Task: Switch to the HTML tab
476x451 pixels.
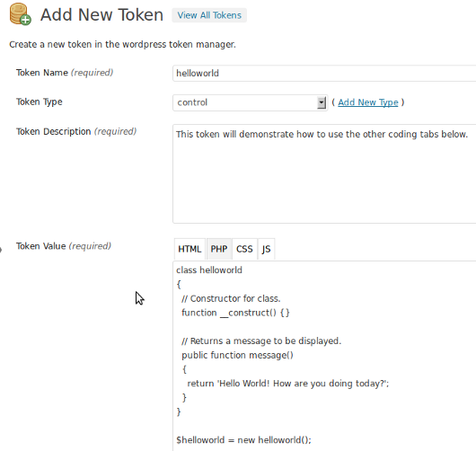Action: click(190, 249)
